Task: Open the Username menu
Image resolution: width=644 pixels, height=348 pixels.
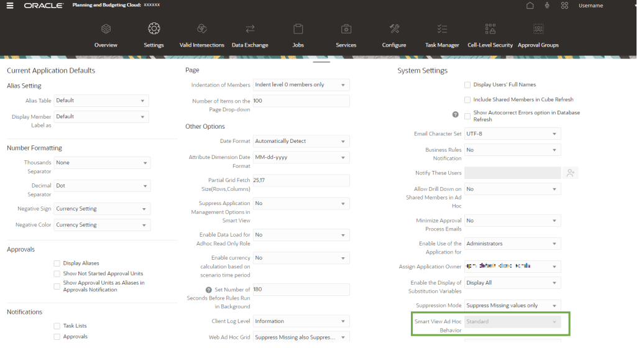Action: tap(591, 6)
